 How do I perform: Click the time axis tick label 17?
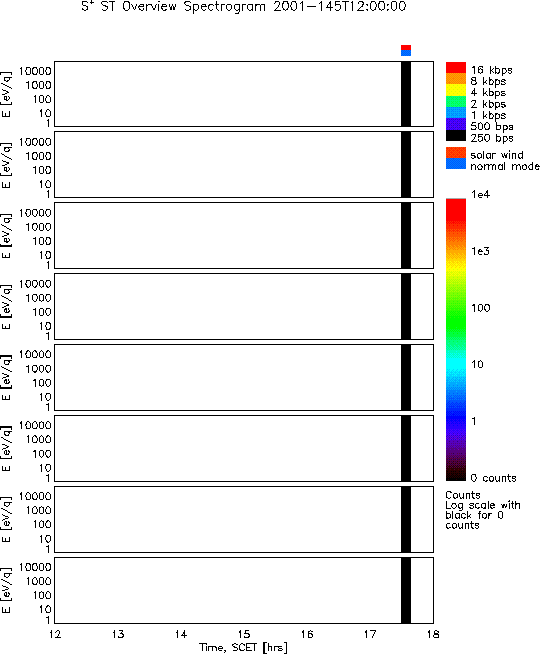(370, 634)
